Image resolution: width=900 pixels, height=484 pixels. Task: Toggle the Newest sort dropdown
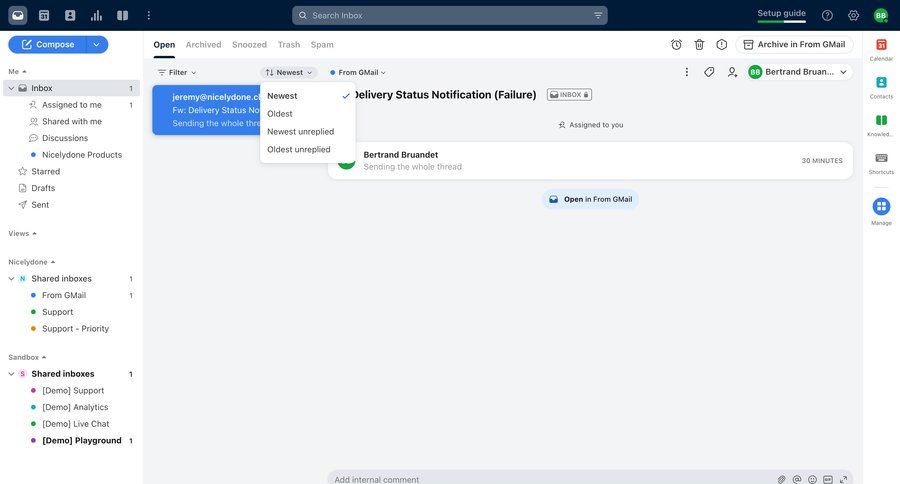click(x=289, y=72)
